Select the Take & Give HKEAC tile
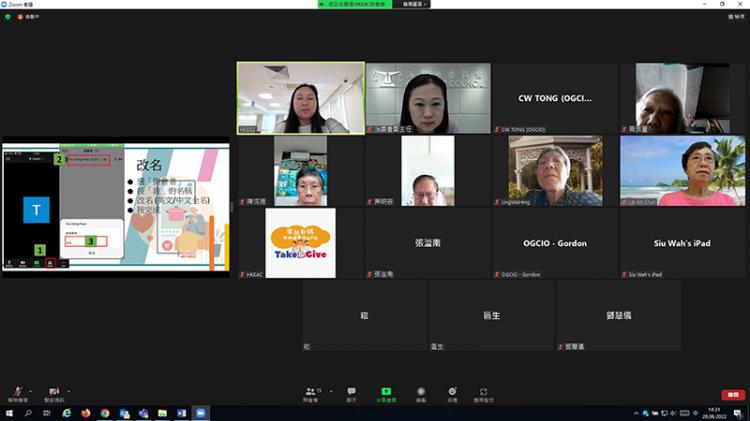The height and width of the screenshot is (421, 750). (300, 242)
